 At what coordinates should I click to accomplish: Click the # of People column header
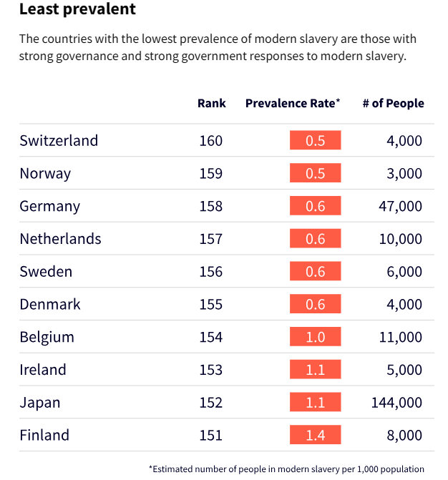(393, 103)
